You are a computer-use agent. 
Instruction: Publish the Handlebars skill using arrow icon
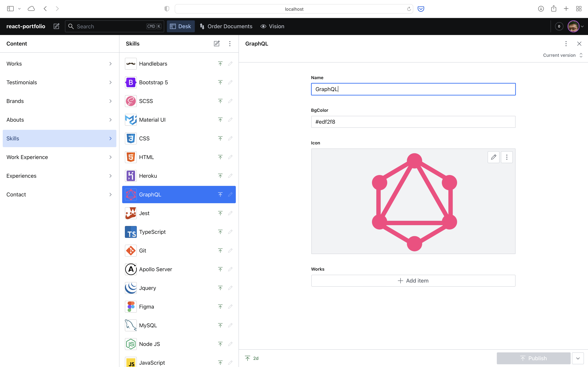[x=220, y=64]
